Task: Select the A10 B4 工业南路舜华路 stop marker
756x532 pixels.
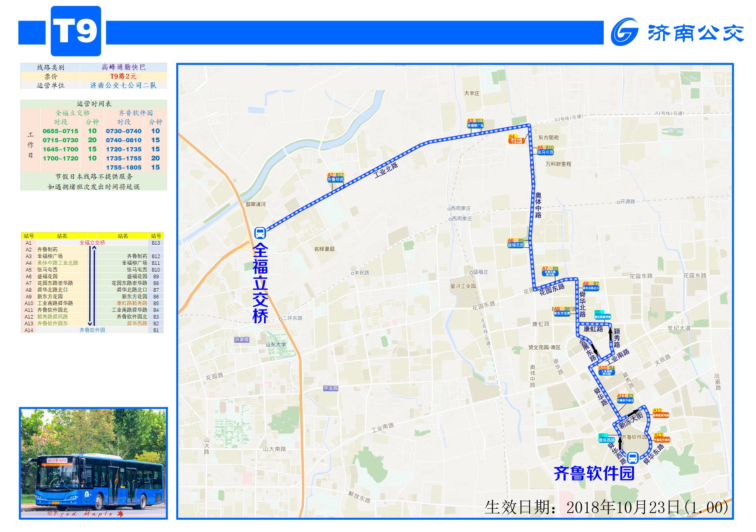Action: (606, 370)
